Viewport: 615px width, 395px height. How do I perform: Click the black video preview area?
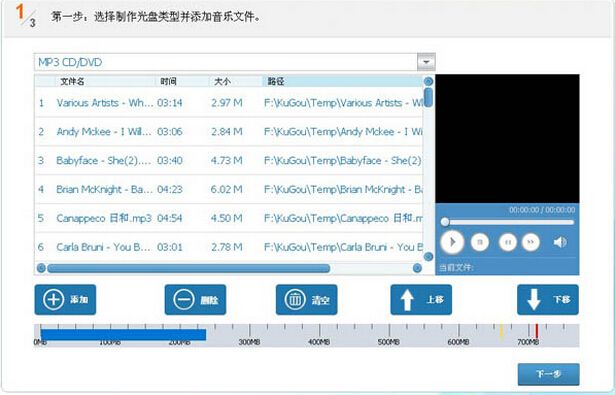(507, 138)
